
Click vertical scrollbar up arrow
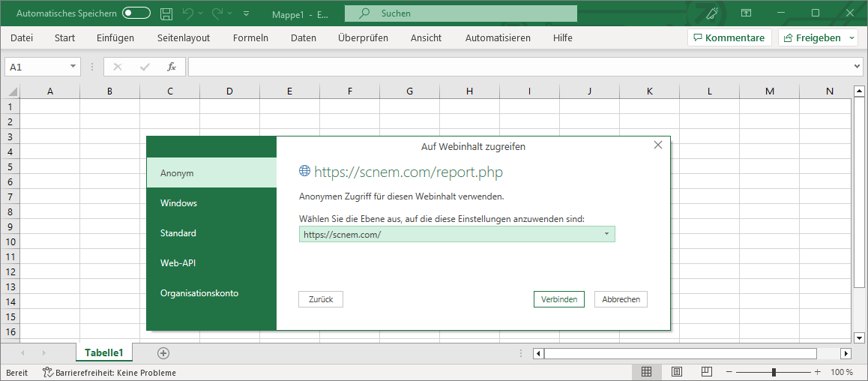[859, 91]
